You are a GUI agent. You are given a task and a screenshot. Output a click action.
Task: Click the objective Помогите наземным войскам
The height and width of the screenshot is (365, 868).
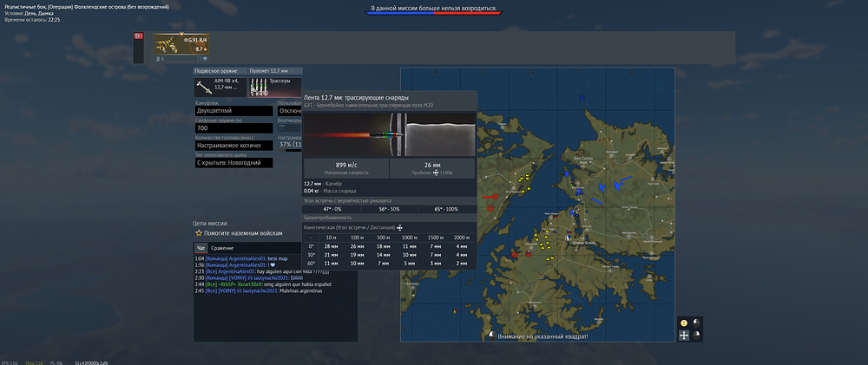(243, 233)
